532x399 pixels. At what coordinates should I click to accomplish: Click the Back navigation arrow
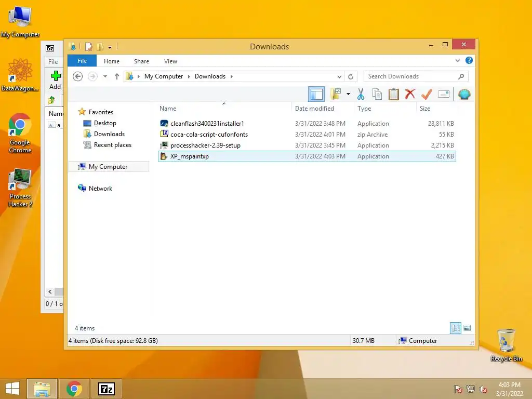(x=78, y=76)
